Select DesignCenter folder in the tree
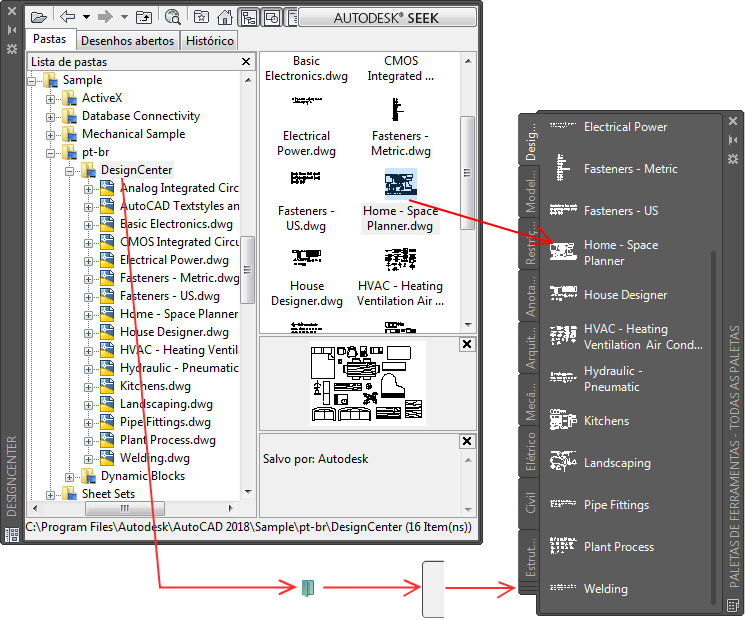Screen dimensions: 746x620 pyautogui.click(x=137, y=170)
